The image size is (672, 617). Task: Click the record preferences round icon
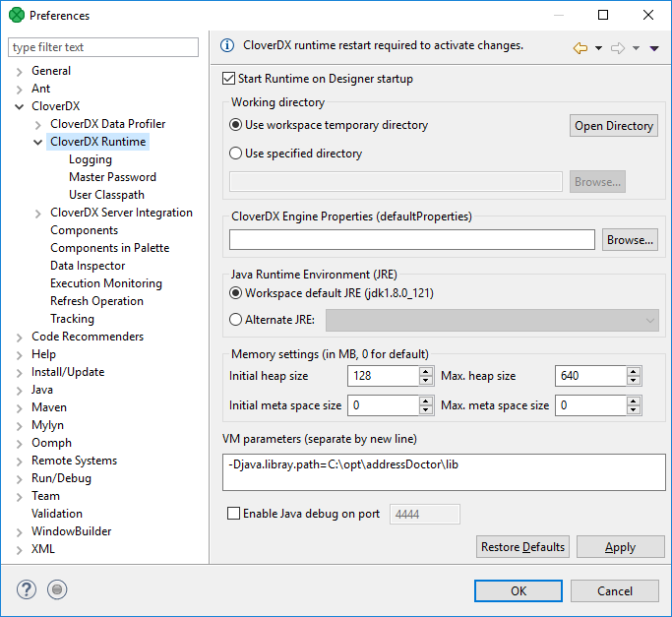click(58, 589)
